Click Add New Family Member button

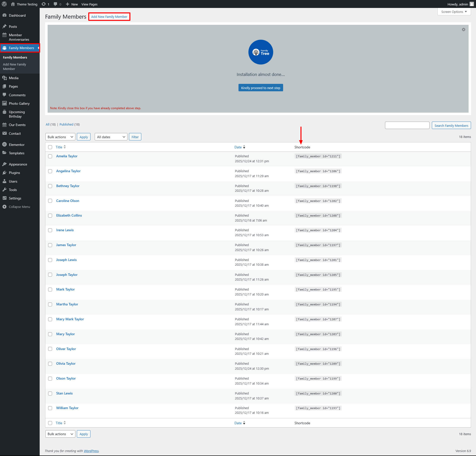109,17
